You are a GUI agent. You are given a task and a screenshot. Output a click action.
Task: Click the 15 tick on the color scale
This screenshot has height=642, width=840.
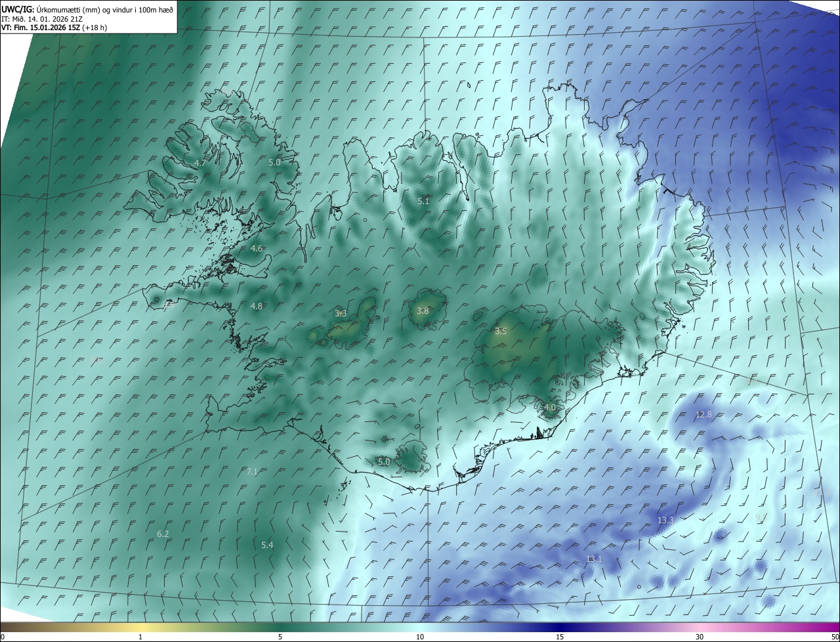point(560,637)
